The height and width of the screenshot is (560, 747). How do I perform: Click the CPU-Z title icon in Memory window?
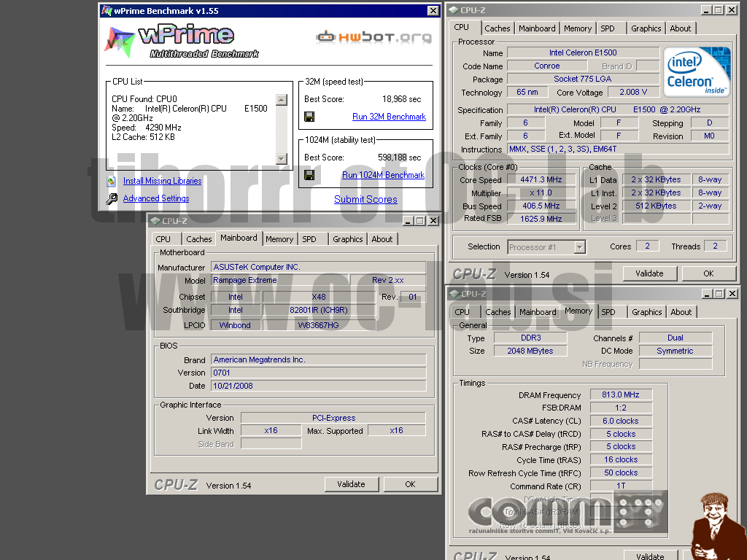pyautogui.click(x=454, y=294)
